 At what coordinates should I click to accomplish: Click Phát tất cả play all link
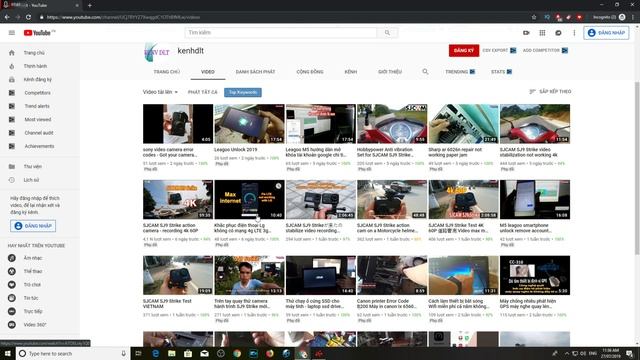pos(202,92)
